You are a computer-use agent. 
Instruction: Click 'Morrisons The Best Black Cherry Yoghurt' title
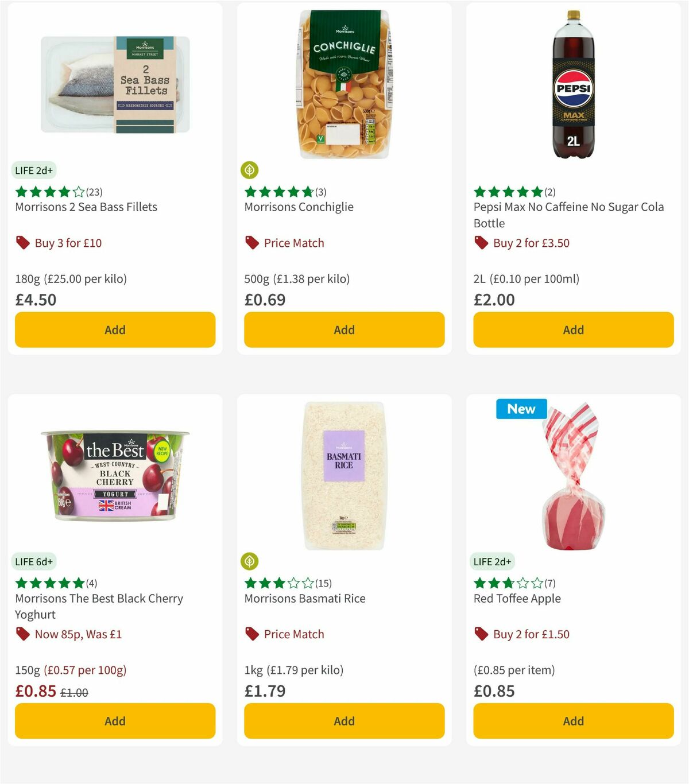[x=98, y=606]
